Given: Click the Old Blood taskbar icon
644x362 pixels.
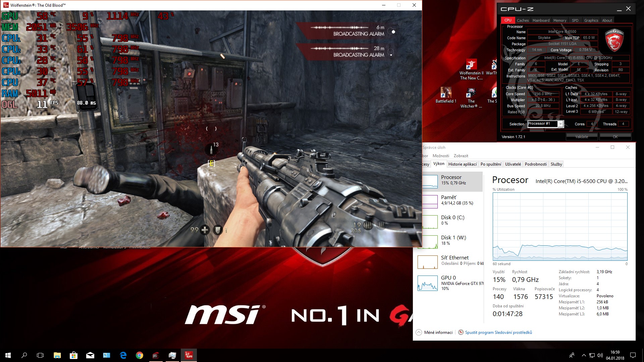Looking at the screenshot, I should [189, 355].
